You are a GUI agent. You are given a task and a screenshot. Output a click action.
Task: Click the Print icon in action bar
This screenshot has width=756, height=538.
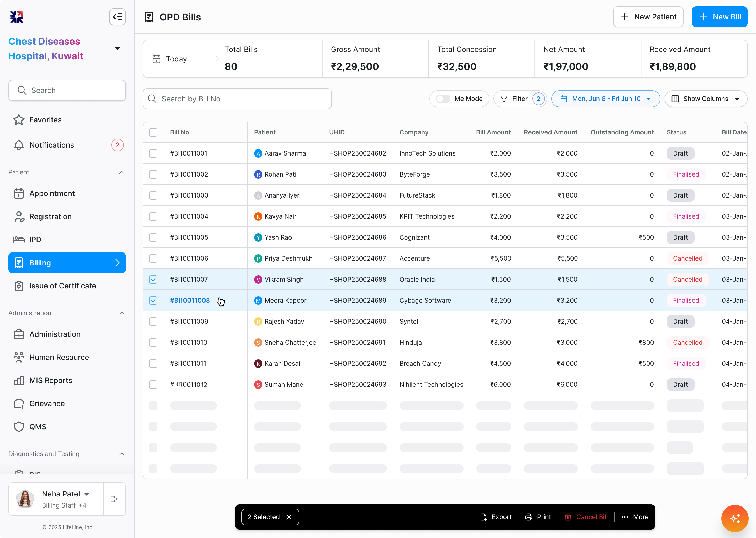point(529,517)
